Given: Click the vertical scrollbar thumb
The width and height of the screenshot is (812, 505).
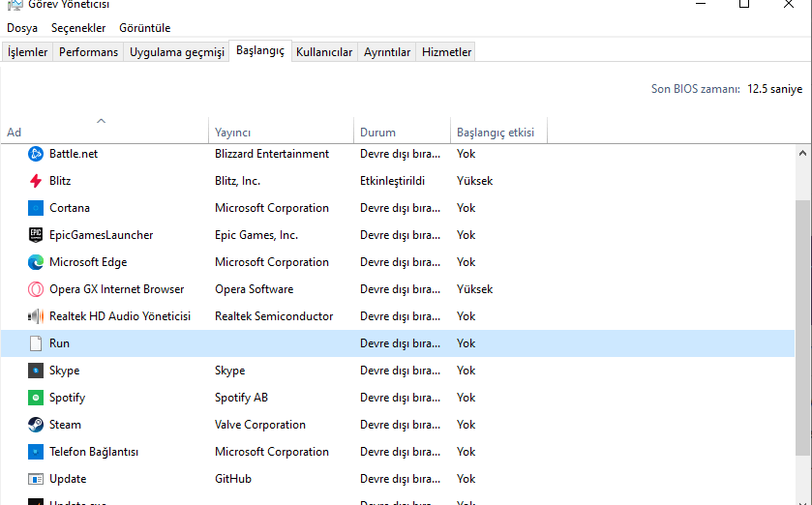Looking at the screenshot, I should coord(802,328).
